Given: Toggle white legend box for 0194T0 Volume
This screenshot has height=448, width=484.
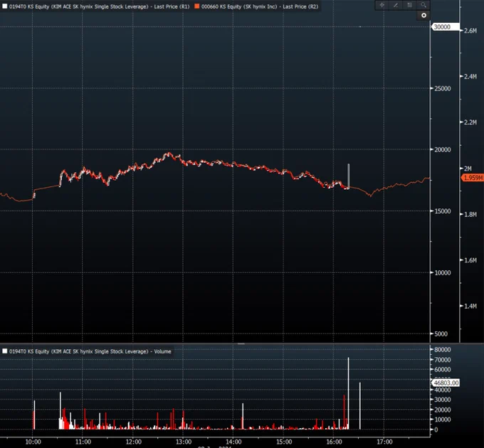Looking at the screenshot, I should [5, 351].
